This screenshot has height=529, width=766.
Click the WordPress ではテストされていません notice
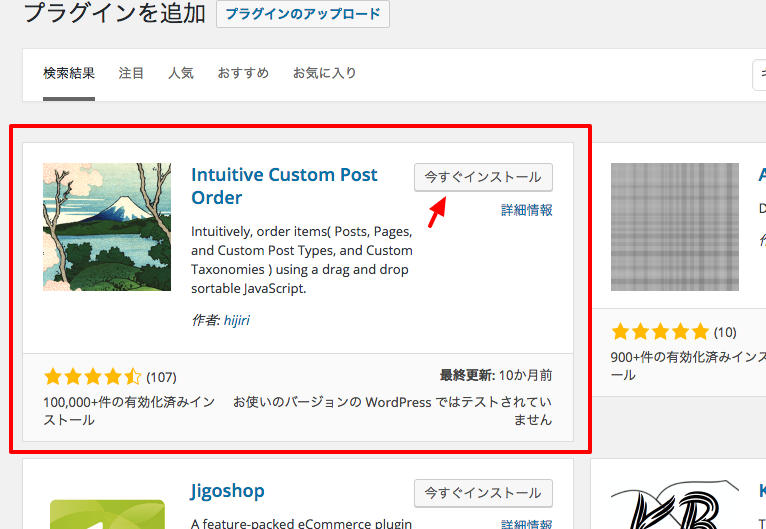392,411
